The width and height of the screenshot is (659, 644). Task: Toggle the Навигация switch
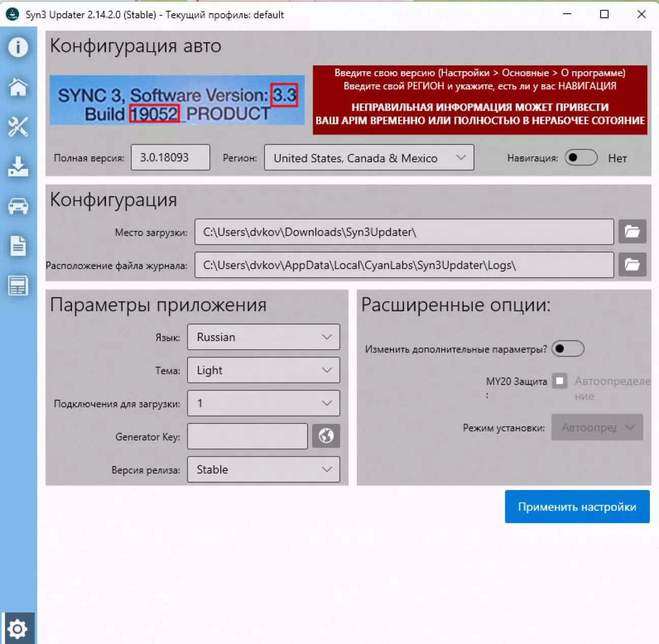click(581, 158)
